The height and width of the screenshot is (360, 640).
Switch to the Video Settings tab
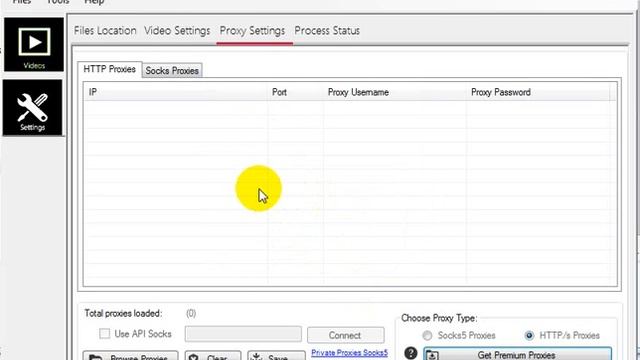[177, 31]
